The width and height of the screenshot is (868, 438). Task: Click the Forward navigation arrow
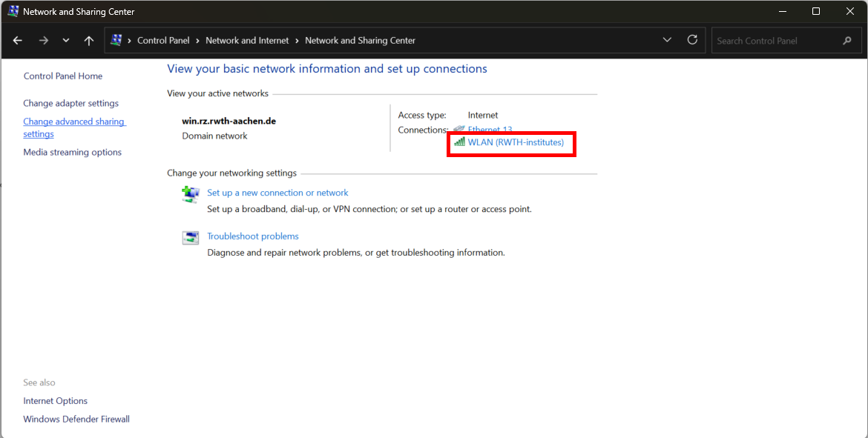coord(43,41)
